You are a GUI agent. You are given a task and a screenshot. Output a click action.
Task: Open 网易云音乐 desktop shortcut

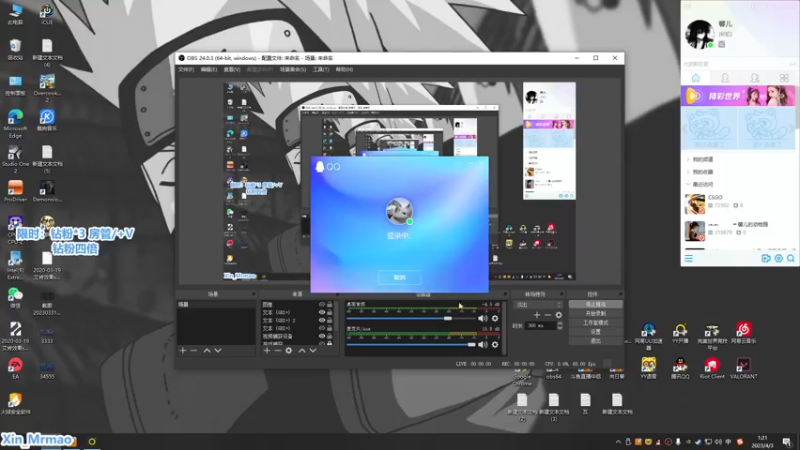coord(743,332)
